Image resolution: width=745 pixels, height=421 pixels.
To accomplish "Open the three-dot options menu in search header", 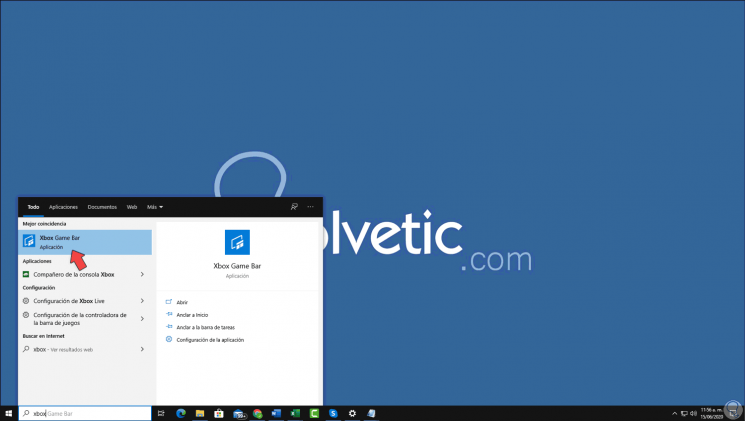I will point(310,207).
